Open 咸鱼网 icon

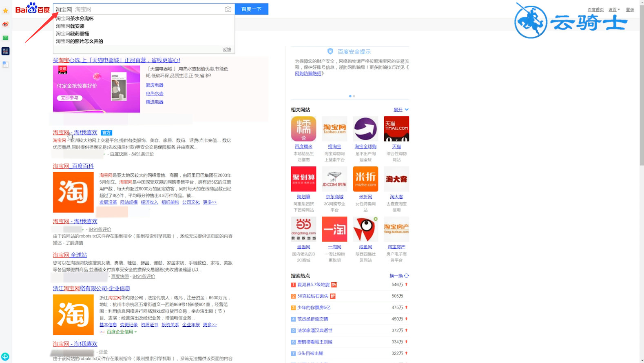[365, 229]
